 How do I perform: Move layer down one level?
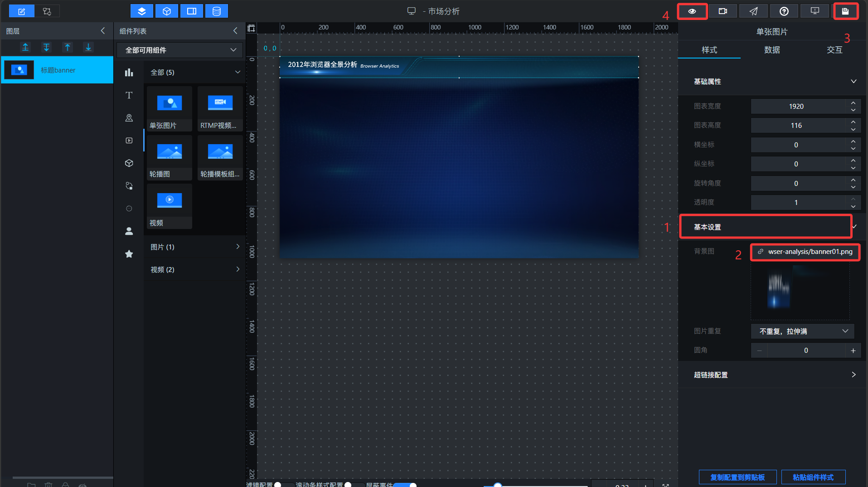pos(88,47)
